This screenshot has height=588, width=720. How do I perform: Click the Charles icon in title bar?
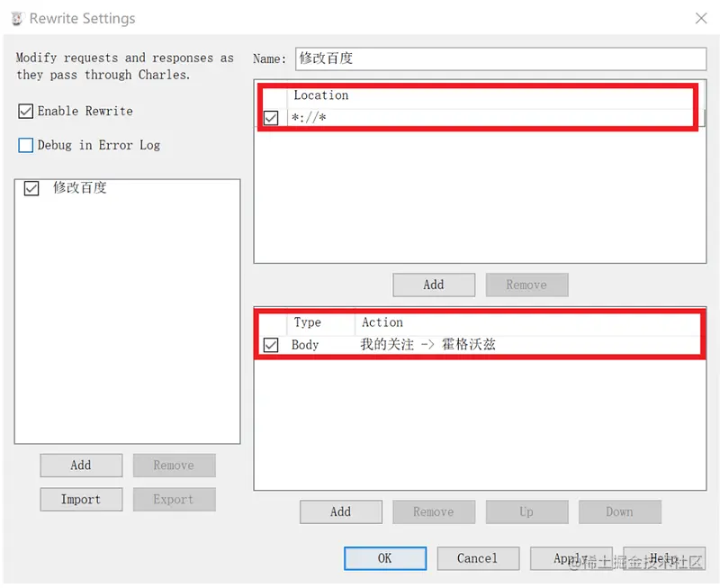[17, 18]
